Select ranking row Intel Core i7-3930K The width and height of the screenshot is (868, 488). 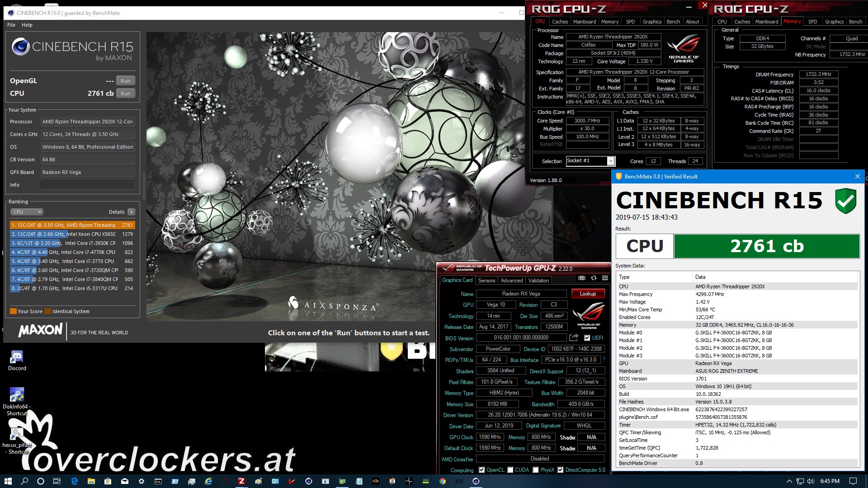(72, 243)
